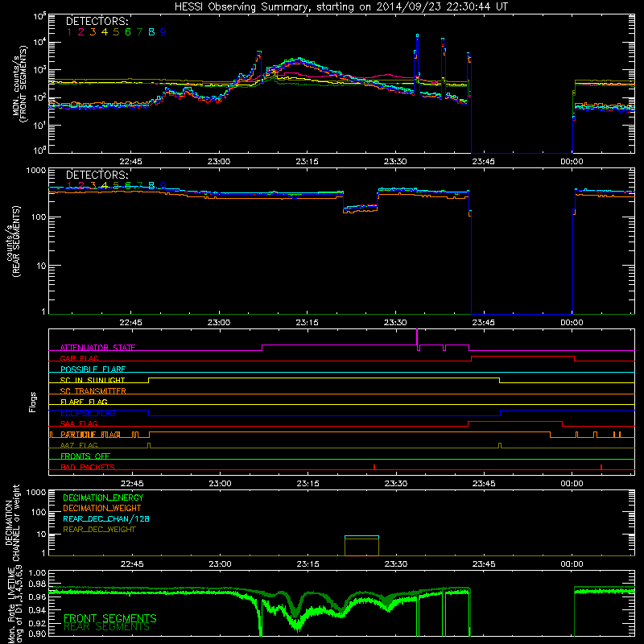This screenshot has width=644, height=644.
Task: Select orange detector 3 in front segments legend
Action: [x=93, y=32]
